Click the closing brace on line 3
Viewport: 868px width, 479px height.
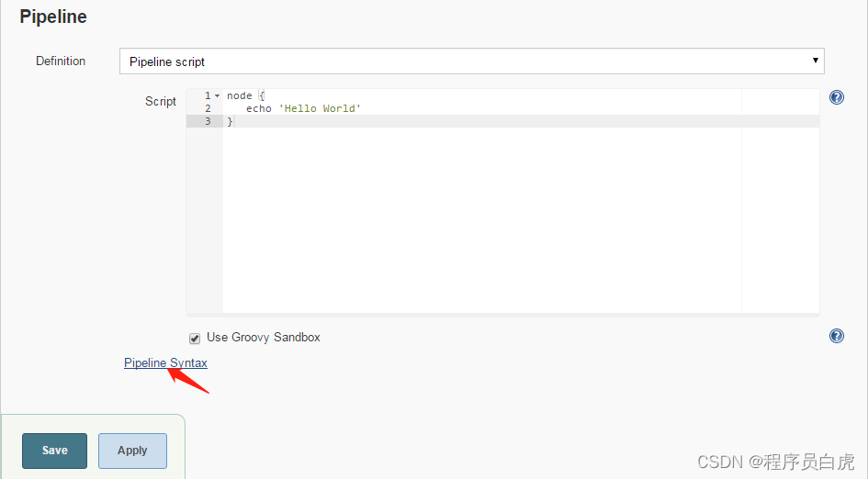tap(230, 121)
